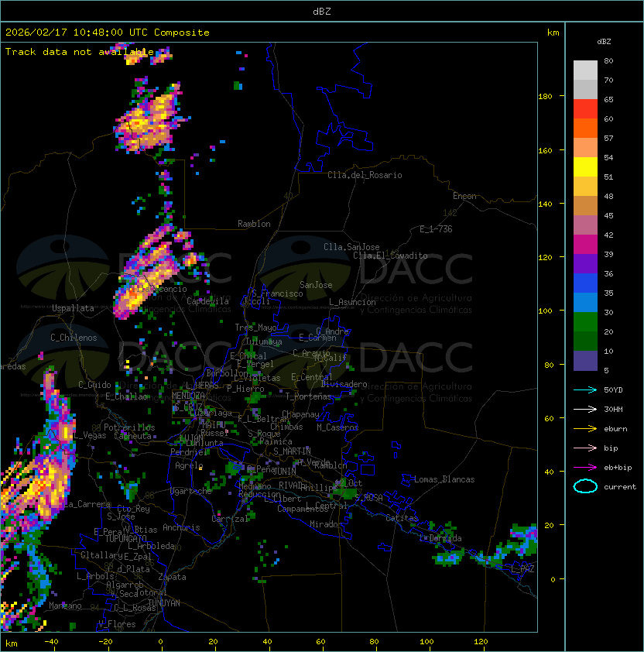The width and height of the screenshot is (644, 652).
Task: Click the 'Divisadero' map label
Action: point(344,384)
